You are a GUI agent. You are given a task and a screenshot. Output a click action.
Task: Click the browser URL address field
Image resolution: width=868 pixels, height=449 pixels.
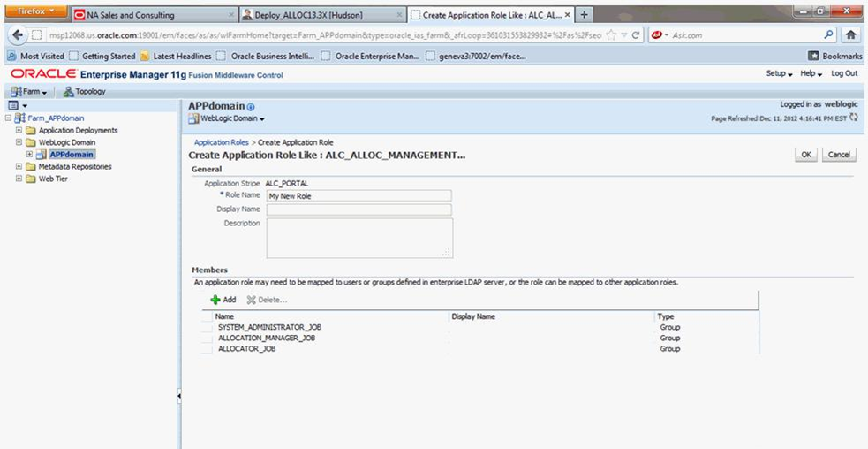[x=327, y=35]
